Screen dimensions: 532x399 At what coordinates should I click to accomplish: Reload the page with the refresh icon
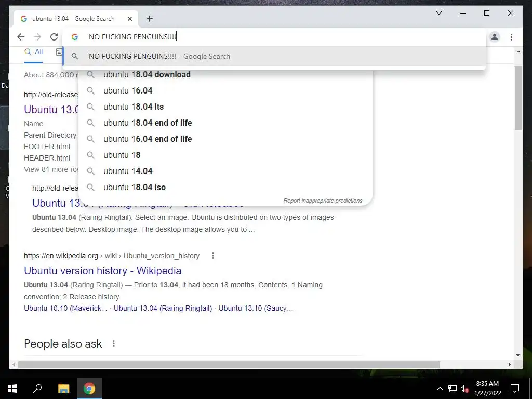54,37
